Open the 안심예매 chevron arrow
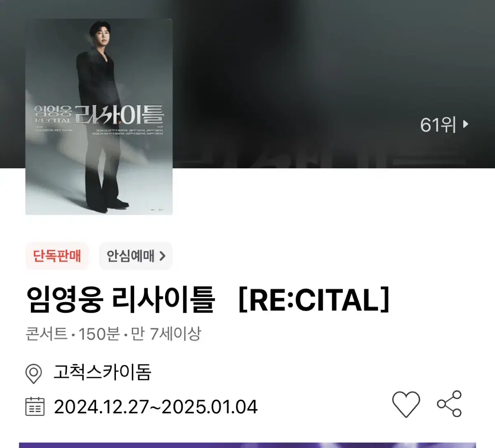Viewport: 495px width, 448px height. [162, 256]
